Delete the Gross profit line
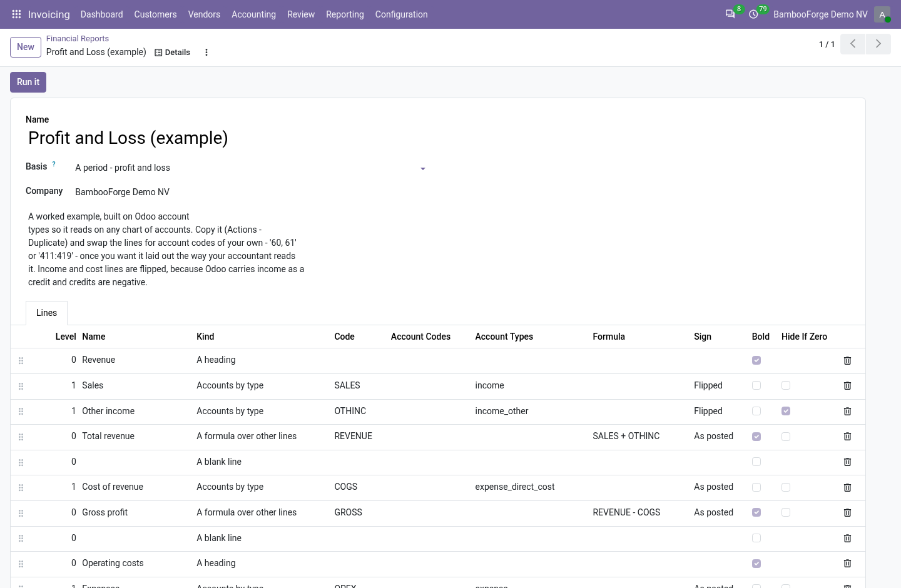 (x=848, y=512)
